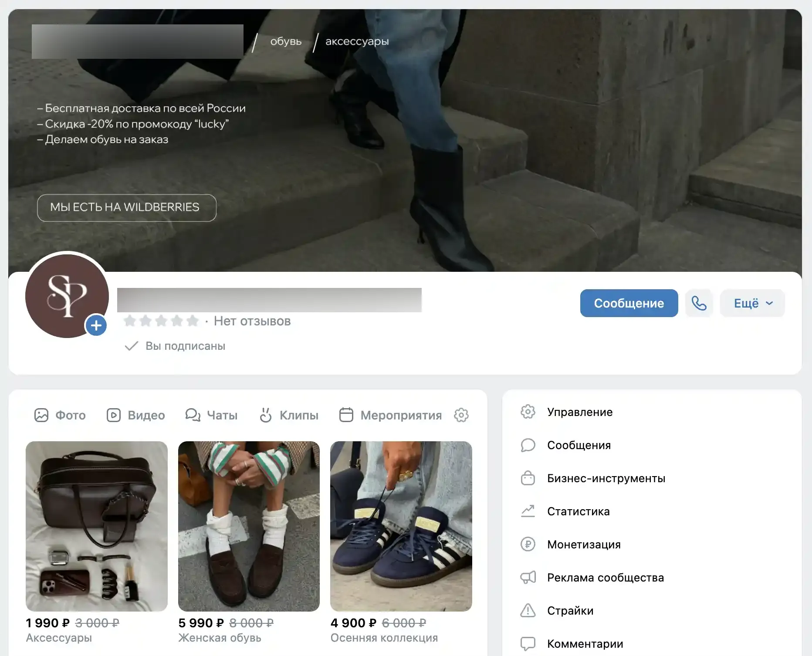Open the Аксессуары product thumbnail
The width and height of the screenshot is (812, 656).
[x=97, y=526]
